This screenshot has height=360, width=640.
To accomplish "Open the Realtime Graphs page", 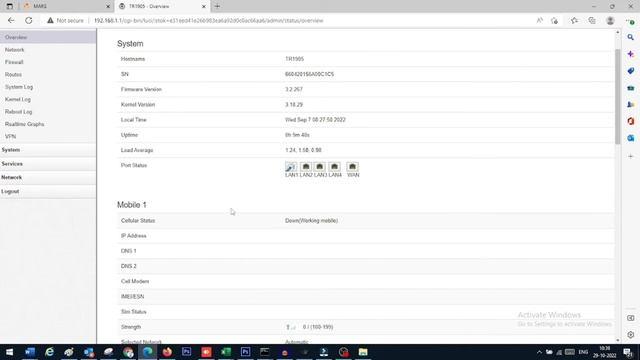I will (x=24, y=124).
